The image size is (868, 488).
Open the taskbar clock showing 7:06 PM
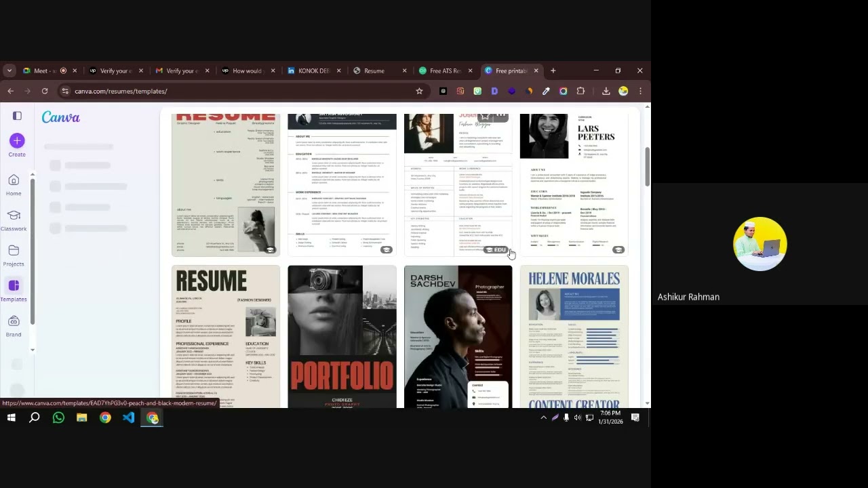[x=610, y=418]
